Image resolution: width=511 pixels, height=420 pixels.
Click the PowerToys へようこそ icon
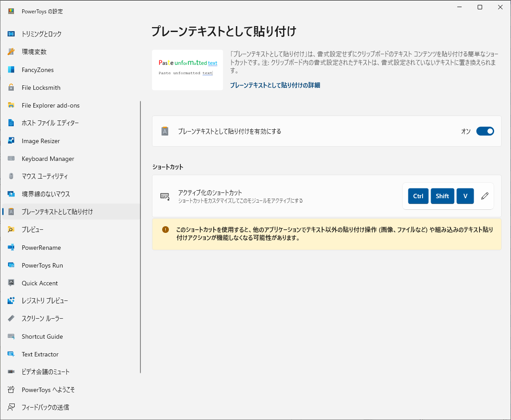11,389
